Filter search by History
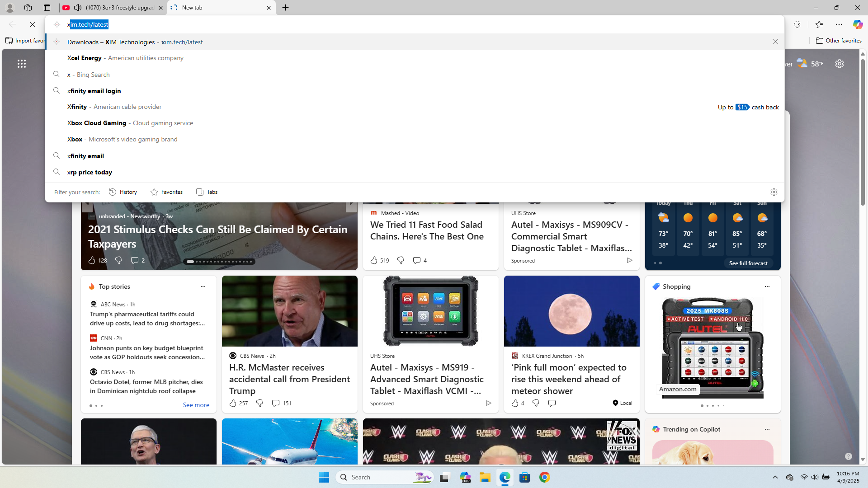 [123, 192]
